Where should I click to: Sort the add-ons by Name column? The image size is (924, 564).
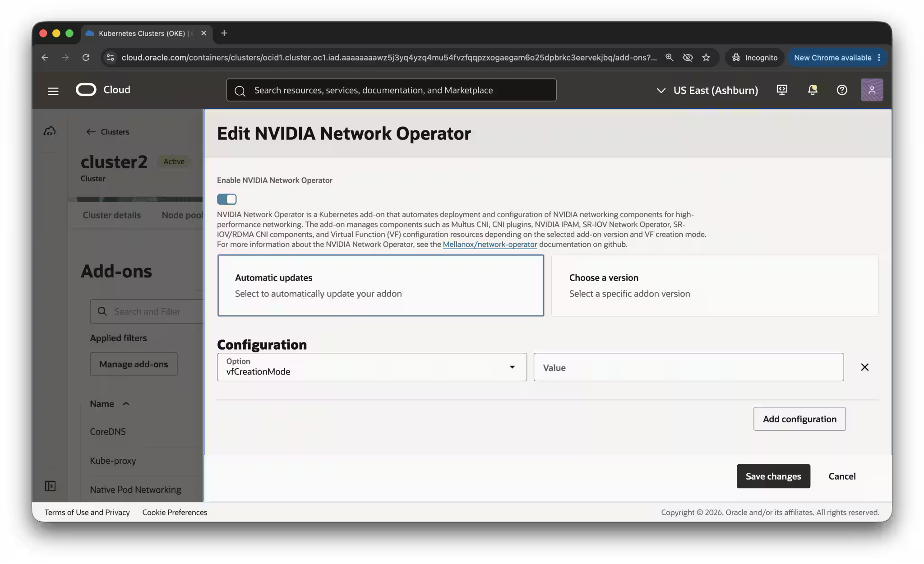pyautogui.click(x=110, y=404)
